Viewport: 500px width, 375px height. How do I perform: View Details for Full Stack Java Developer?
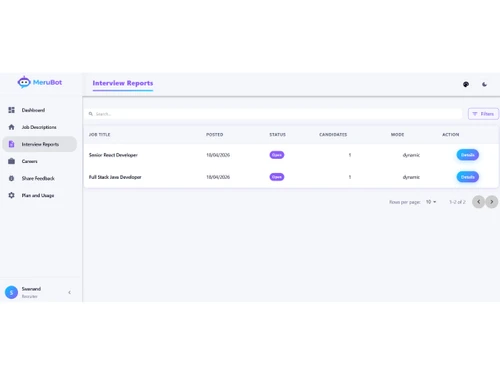click(x=468, y=177)
